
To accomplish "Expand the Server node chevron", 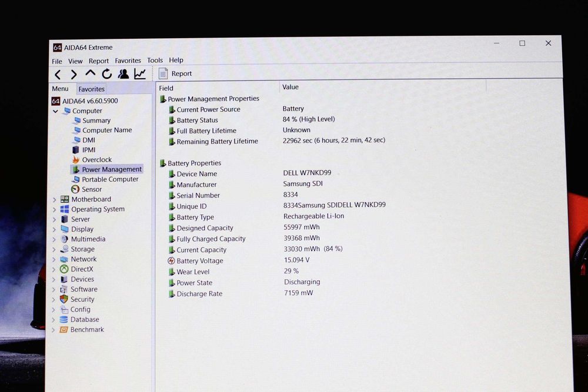I will (54, 219).
